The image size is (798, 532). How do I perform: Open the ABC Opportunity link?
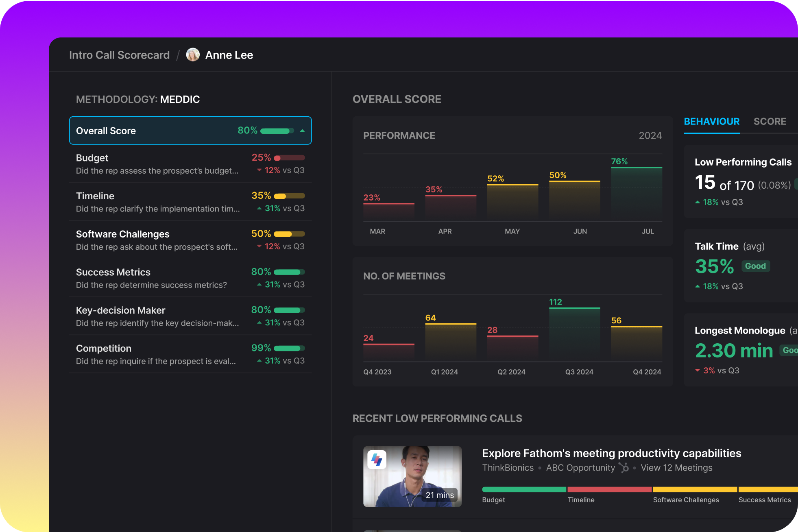click(580, 468)
